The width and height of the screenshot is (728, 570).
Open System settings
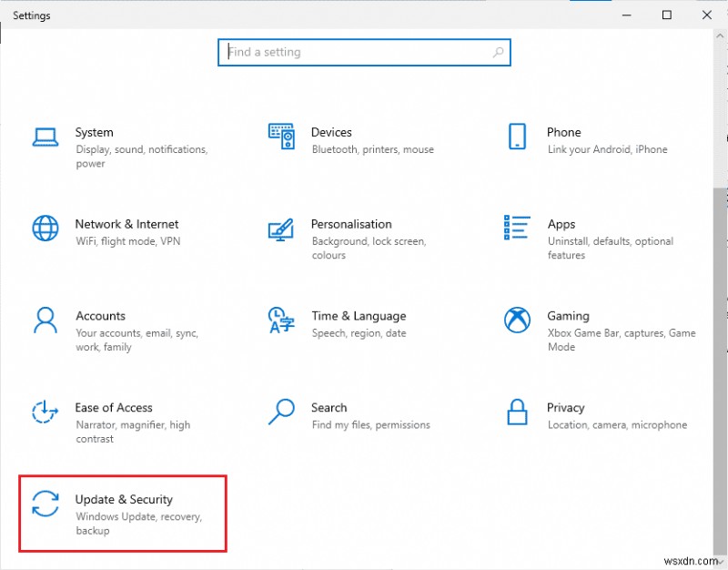[x=95, y=133]
